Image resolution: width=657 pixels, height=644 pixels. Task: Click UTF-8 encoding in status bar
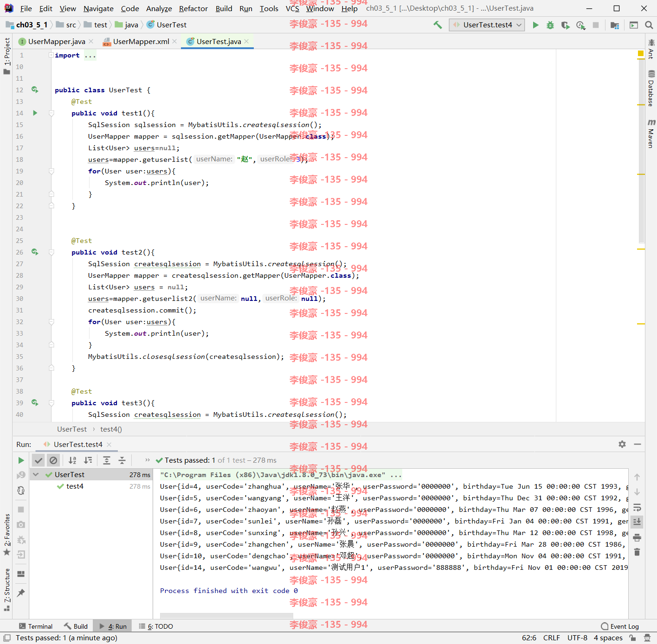point(577,638)
